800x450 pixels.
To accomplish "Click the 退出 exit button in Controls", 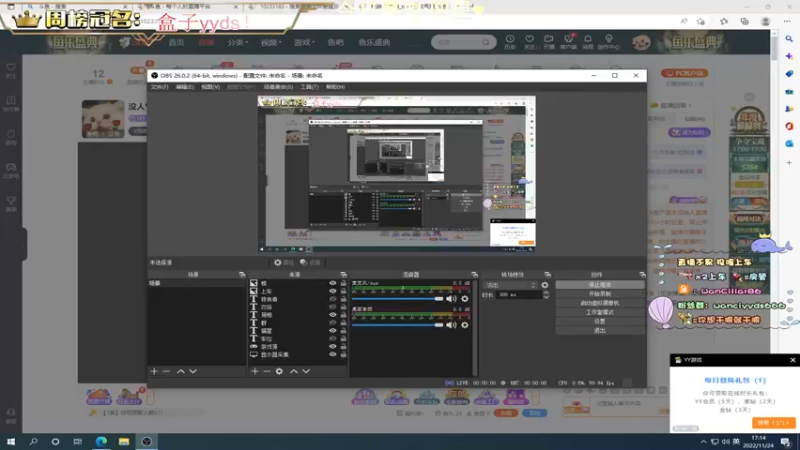I will [x=599, y=331].
